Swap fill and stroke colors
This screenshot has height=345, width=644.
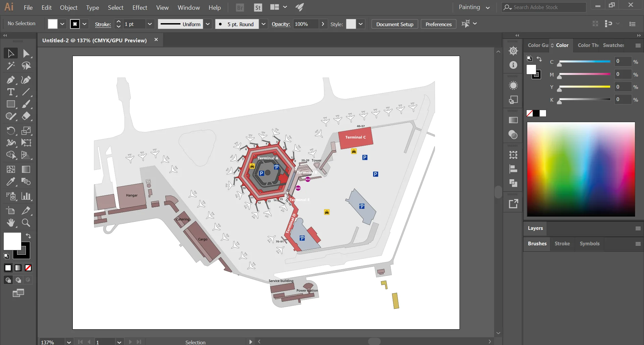click(29, 236)
